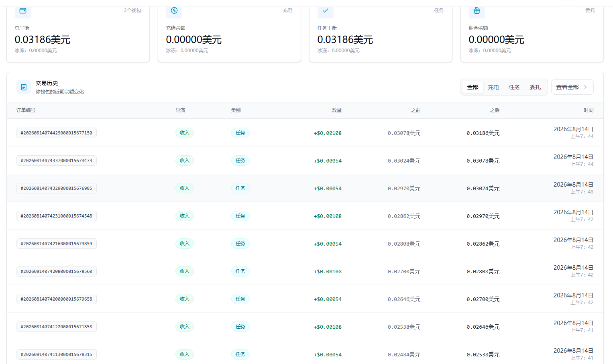
Task: Click order number #2026081407442900001​5677150
Action: coord(57,133)
